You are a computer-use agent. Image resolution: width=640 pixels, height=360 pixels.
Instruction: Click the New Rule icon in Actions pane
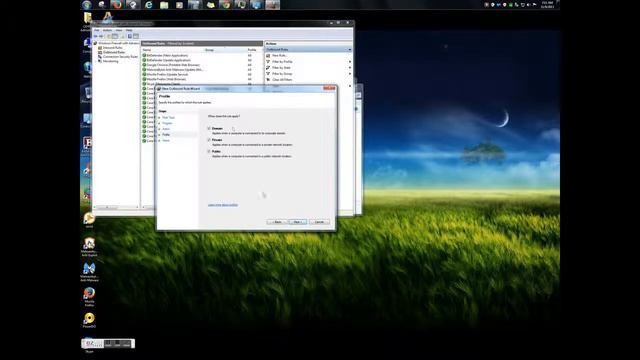[x=268, y=56]
